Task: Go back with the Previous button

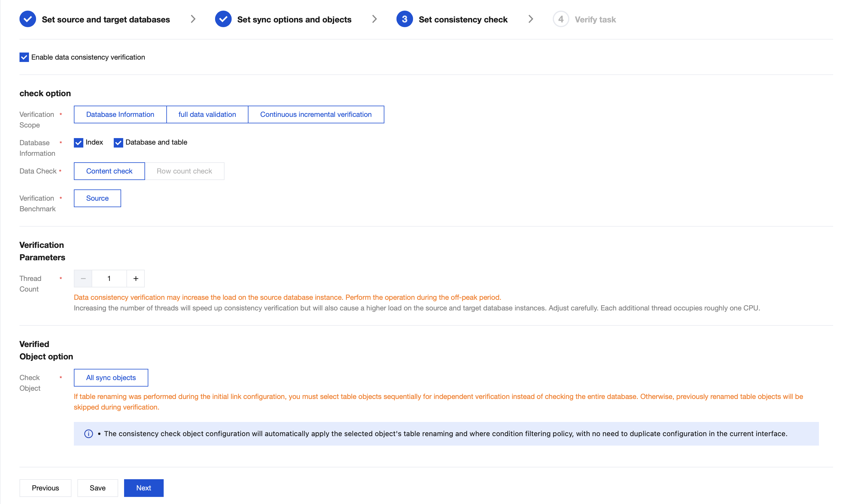Action: pos(45,488)
